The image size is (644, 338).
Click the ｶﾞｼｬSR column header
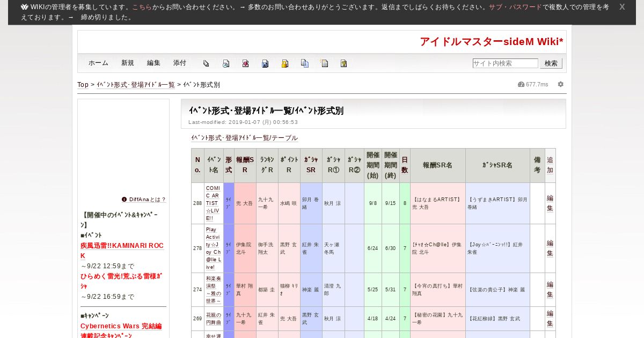[x=311, y=165]
